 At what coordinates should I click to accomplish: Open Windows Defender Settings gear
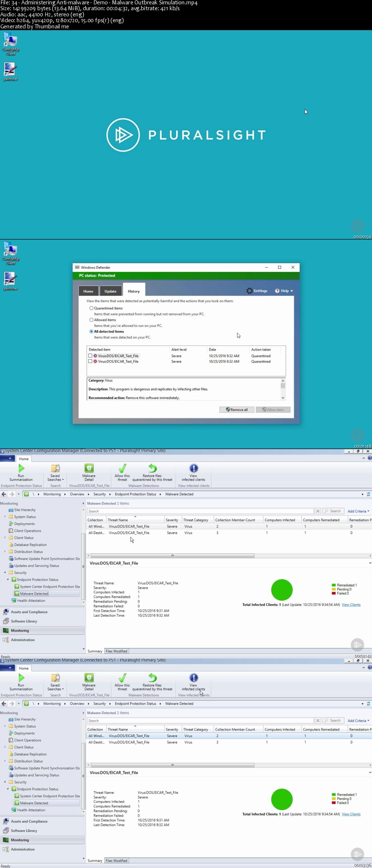click(249, 291)
